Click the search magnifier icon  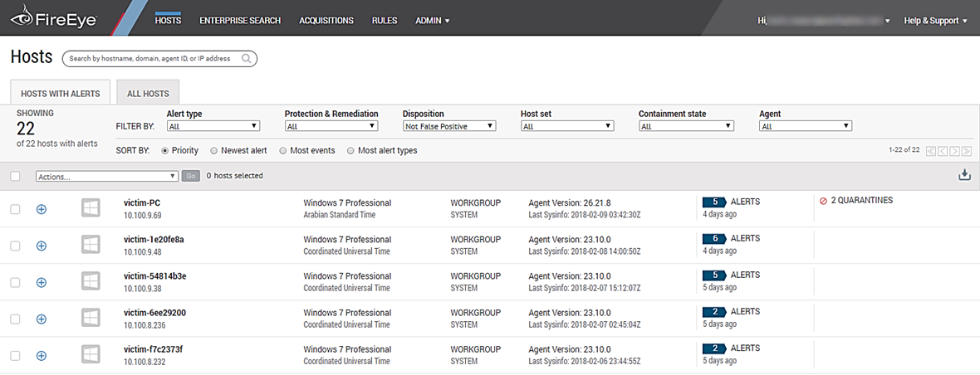[x=247, y=59]
